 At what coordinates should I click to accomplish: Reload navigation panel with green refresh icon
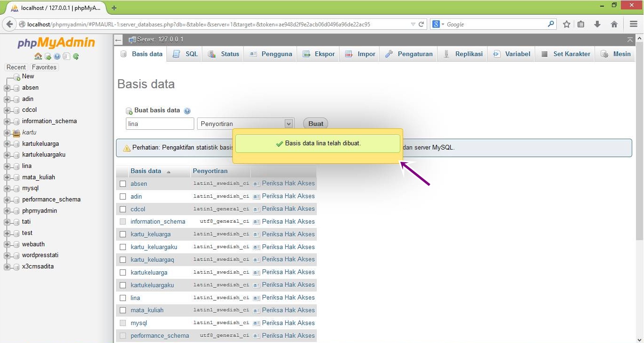point(75,57)
